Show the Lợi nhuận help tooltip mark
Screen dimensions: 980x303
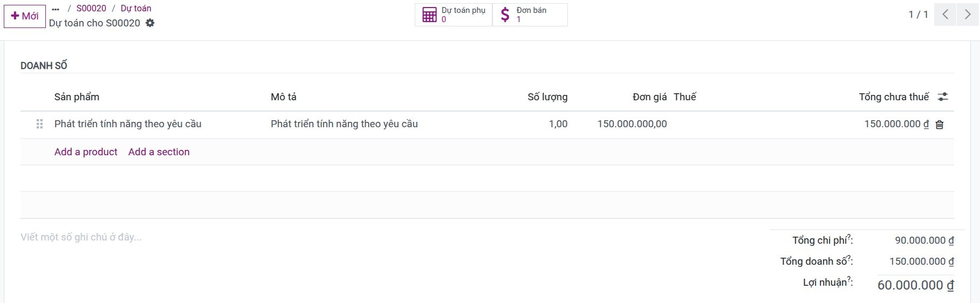849,279
